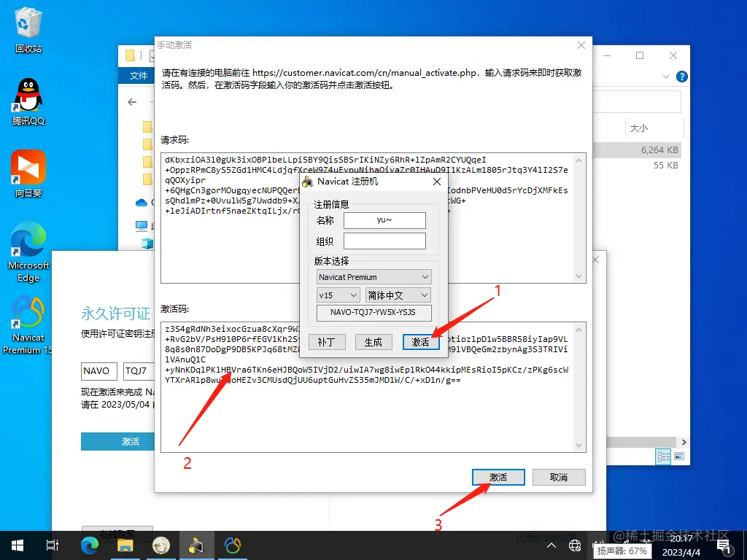Click the NAVO license key segment box
Viewport: 747px width, 560px height.
click(99, 371)
